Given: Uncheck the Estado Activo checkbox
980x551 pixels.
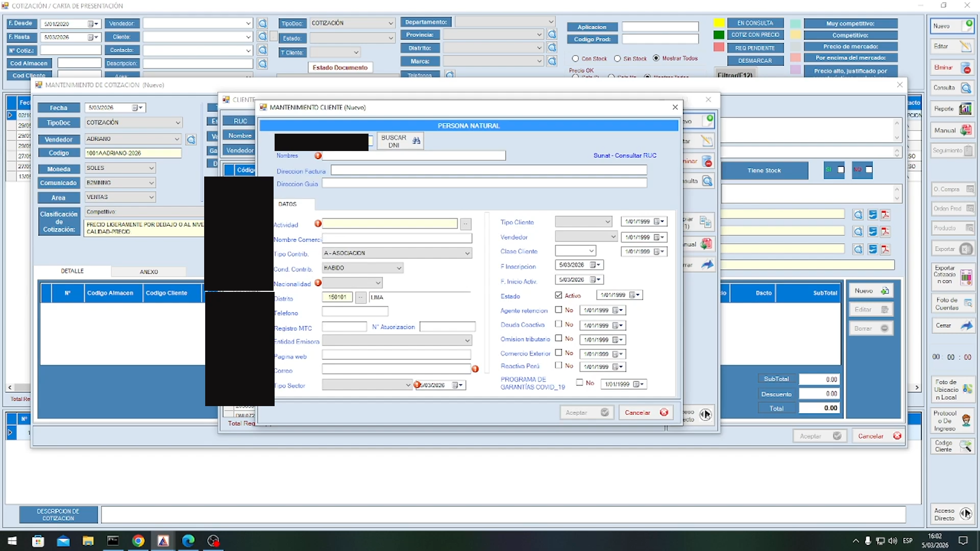Looking at the screenshot, I should point(558,295).
